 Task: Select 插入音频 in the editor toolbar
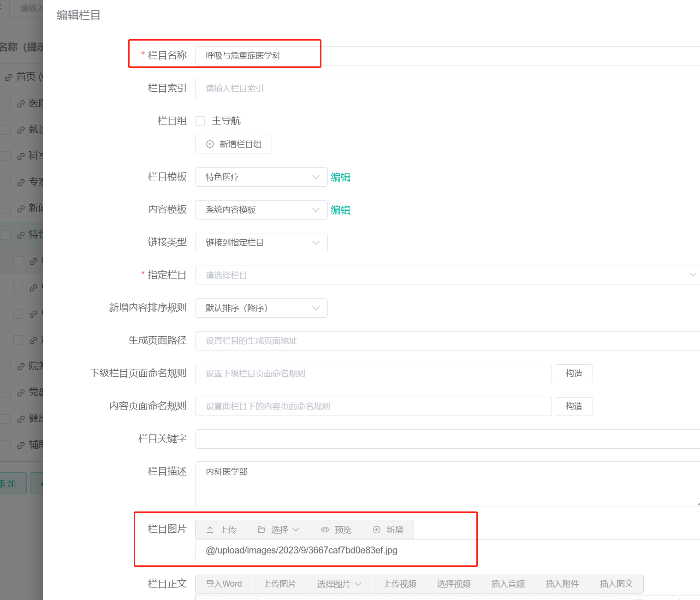point(508,584)
